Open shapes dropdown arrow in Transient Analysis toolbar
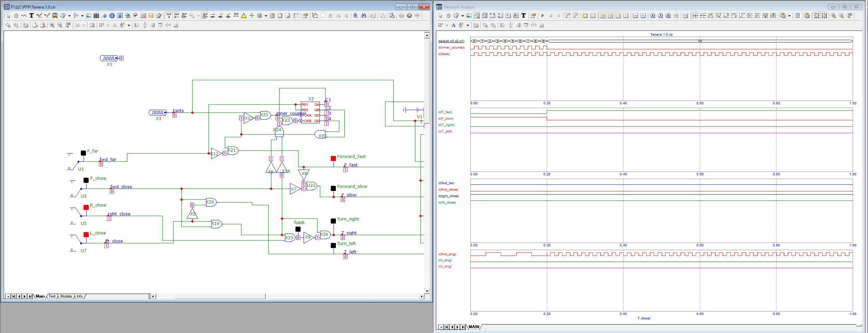 tap(463, 16)
